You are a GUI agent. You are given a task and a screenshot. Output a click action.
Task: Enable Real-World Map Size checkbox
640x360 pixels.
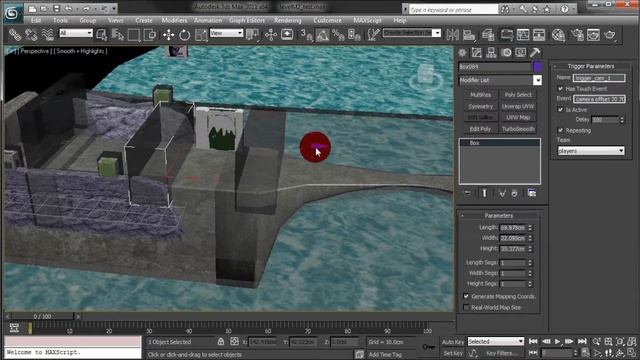(466, 307)
